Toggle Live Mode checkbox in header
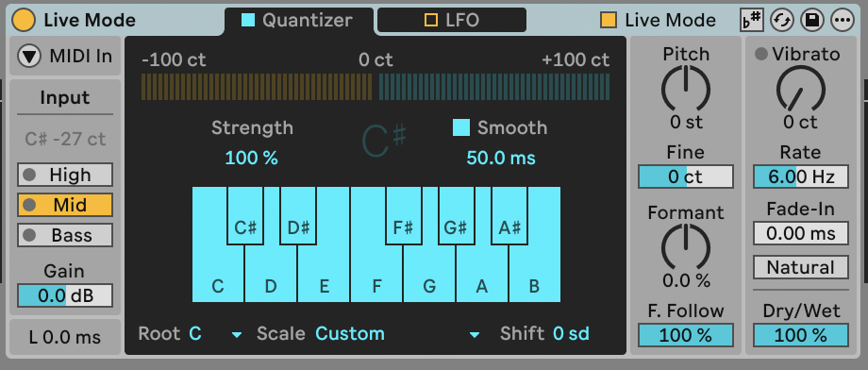Image resolution: width=868 pixels, height=370 pixels. point(609,21)
